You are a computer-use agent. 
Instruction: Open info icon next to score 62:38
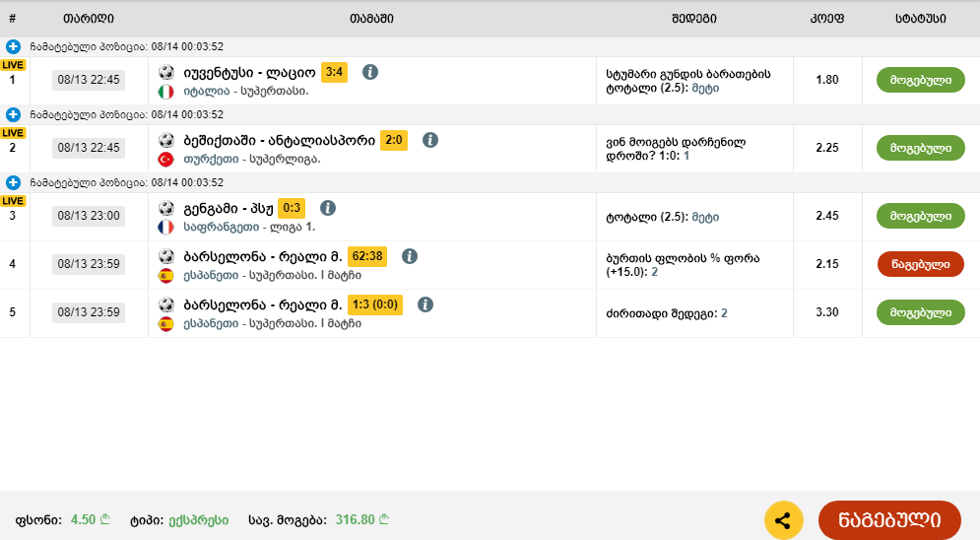pos(410,256)
